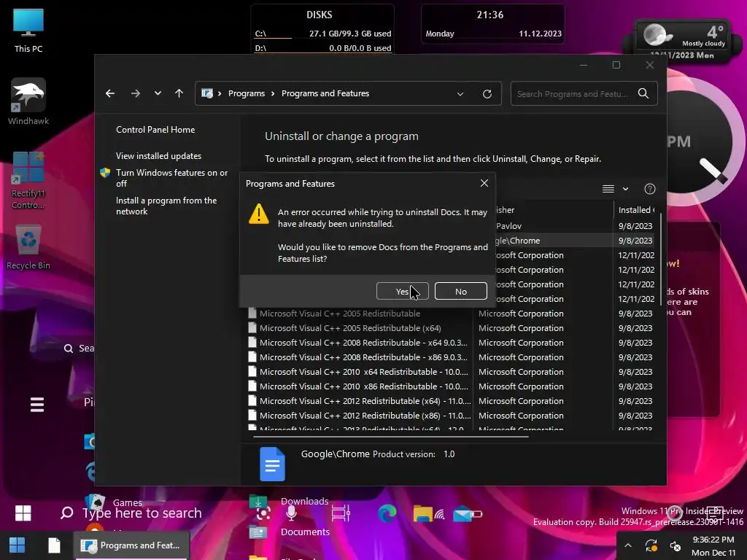The width and height of the screenshot is (747, 560).
Task: Click the Windows logo in the dock
Action: 23,513
